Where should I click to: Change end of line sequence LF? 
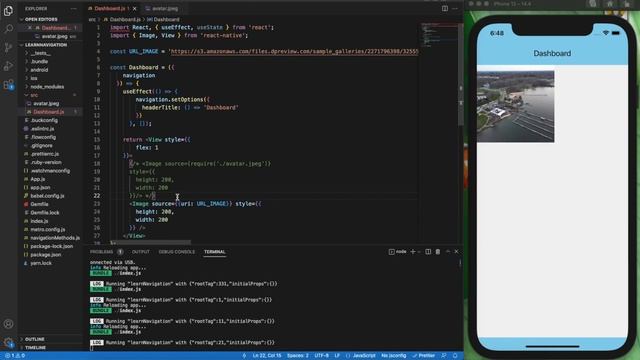[337, 356]
